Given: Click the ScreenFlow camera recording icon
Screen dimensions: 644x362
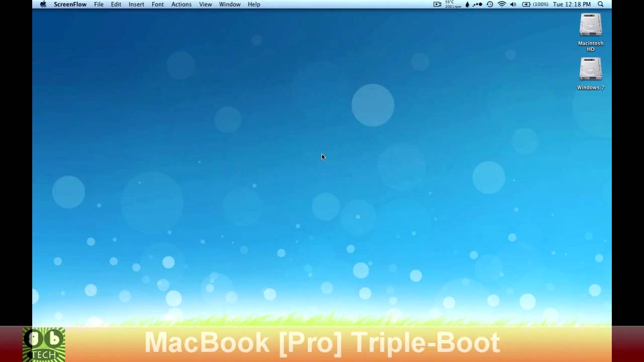Looking at the screenshot, I should (437, 5).
